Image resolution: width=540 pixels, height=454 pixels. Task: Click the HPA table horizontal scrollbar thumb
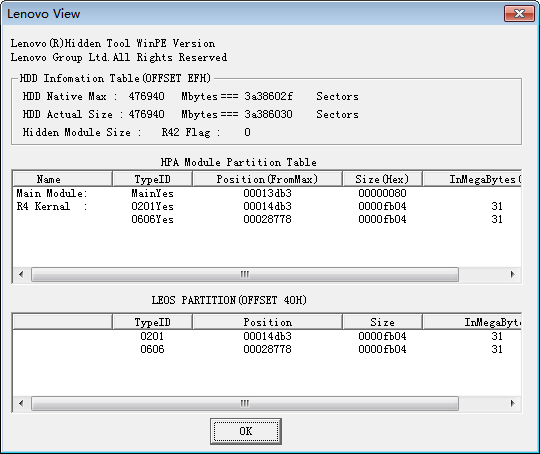coord(245,274)
